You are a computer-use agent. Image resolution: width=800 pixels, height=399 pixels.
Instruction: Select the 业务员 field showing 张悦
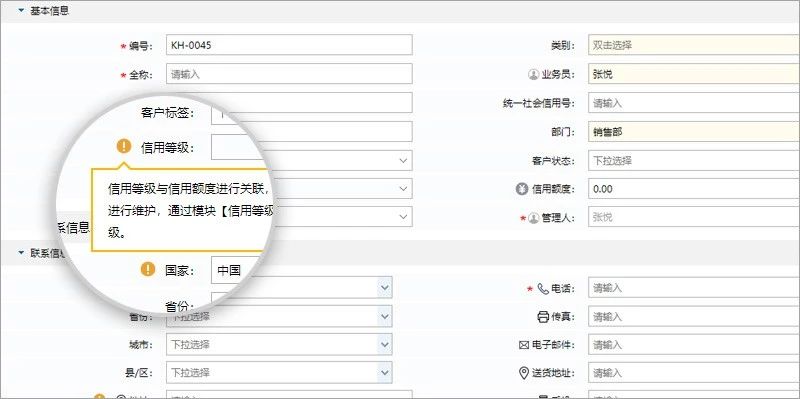coord(694,74)
